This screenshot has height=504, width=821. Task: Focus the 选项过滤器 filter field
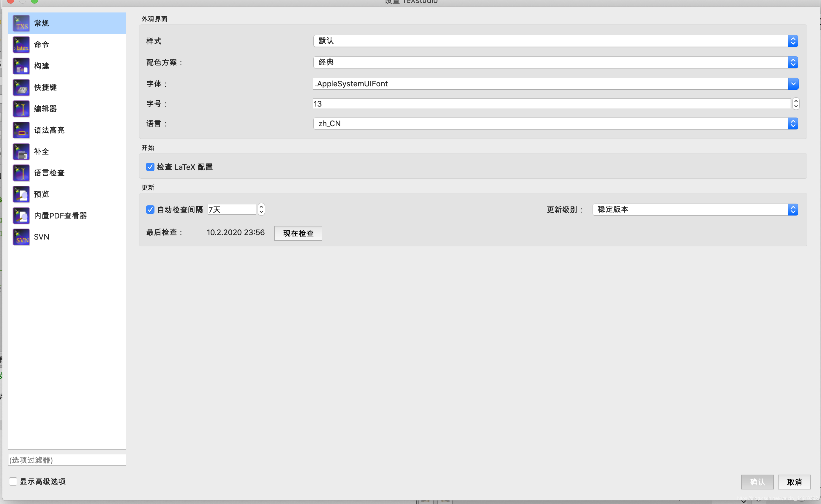click(x=67, y=460)
